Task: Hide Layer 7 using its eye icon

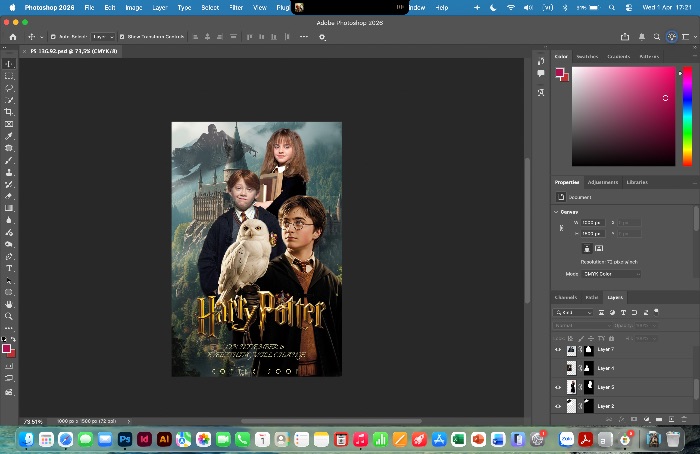Action: pos(558,350)
